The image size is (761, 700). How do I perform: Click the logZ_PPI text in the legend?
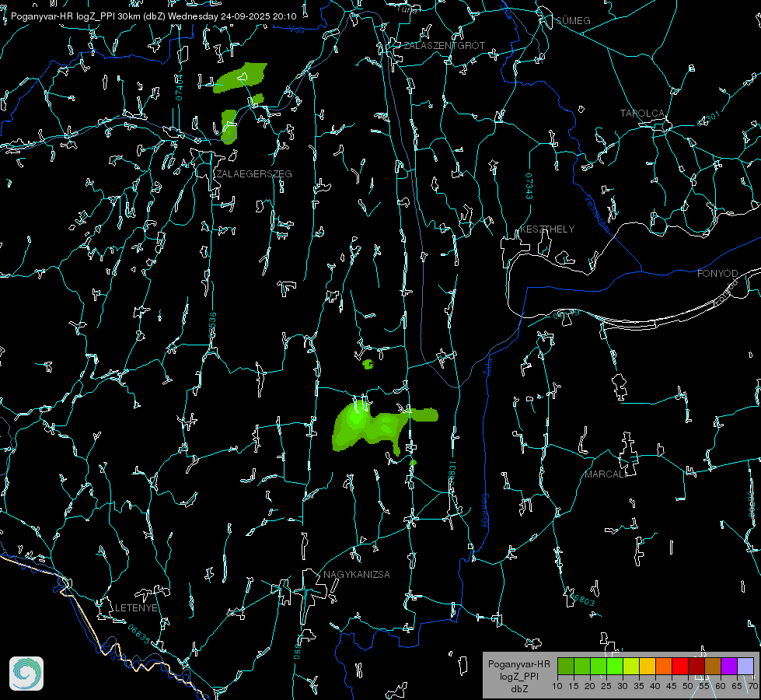(x=518, y=676)
